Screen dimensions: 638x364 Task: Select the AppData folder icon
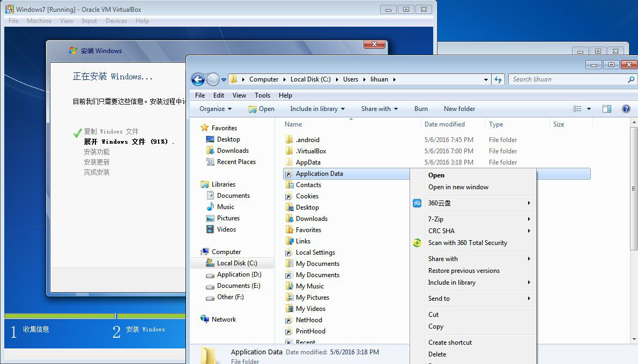(x=289, y=162)
